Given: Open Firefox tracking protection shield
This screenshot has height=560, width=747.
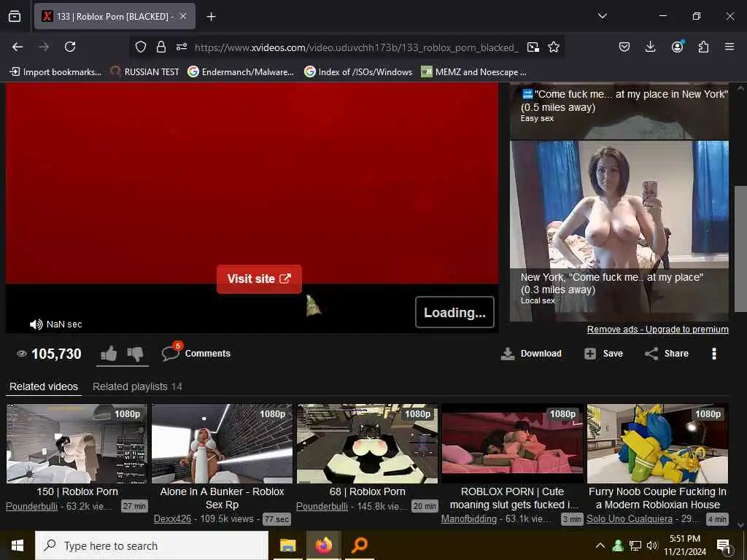Looking at the screenshot, I should (141, 47).
